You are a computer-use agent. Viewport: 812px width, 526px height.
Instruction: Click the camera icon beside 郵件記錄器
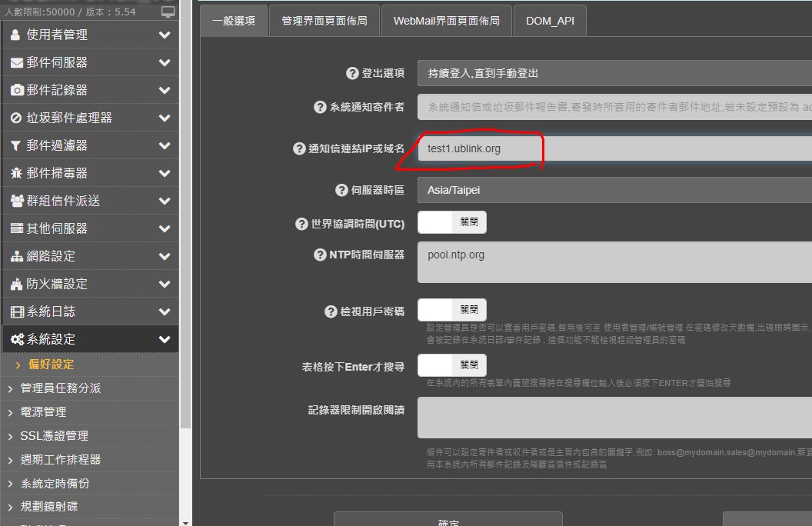[x=16, y=90]
